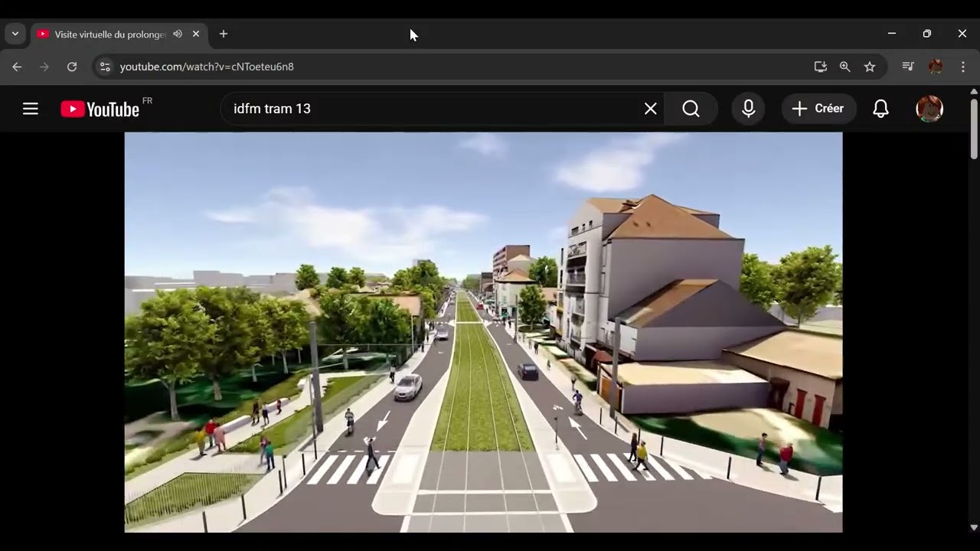Image resolution: width=980 pixels, height=551 pixels.
Task: Click the page vertical scrollbar thumb
Action: (x=974, y=129)
